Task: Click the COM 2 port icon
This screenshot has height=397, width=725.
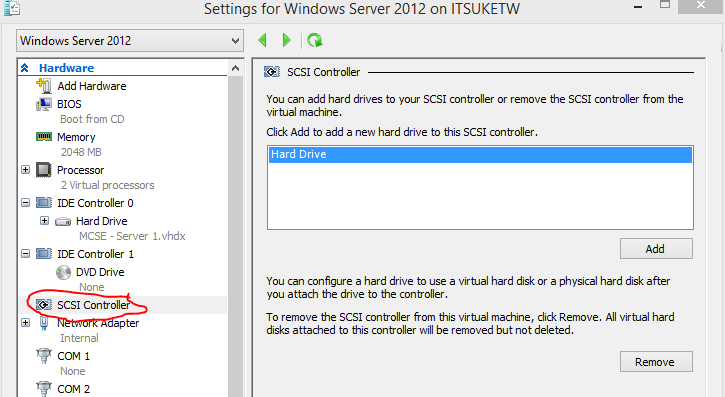Action: point(43,388)
